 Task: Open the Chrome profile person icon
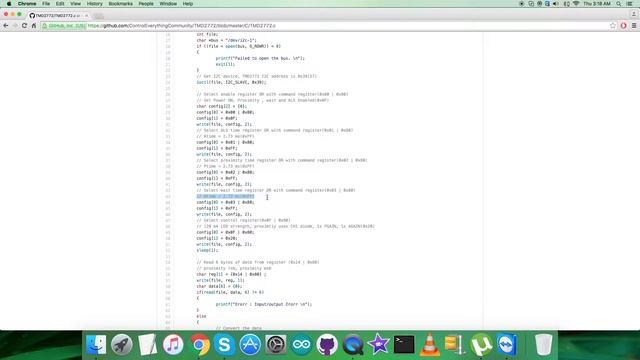point(634,15)
